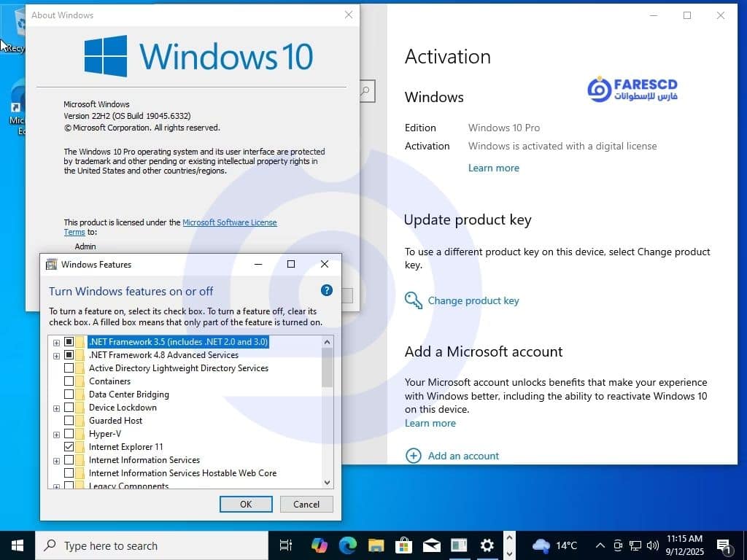This screenshot has height=560, width=747.
Task: Open the meet now tray icon
Action: (x=618, y=545)
